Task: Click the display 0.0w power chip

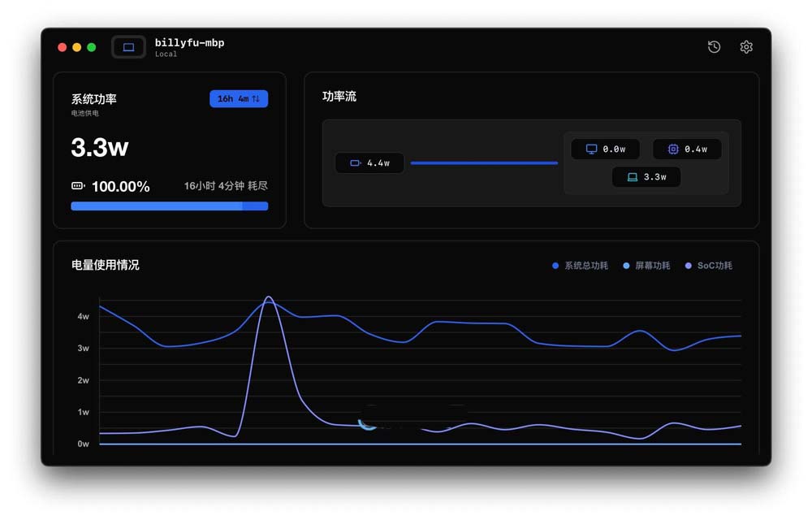Action: (605, 149)
